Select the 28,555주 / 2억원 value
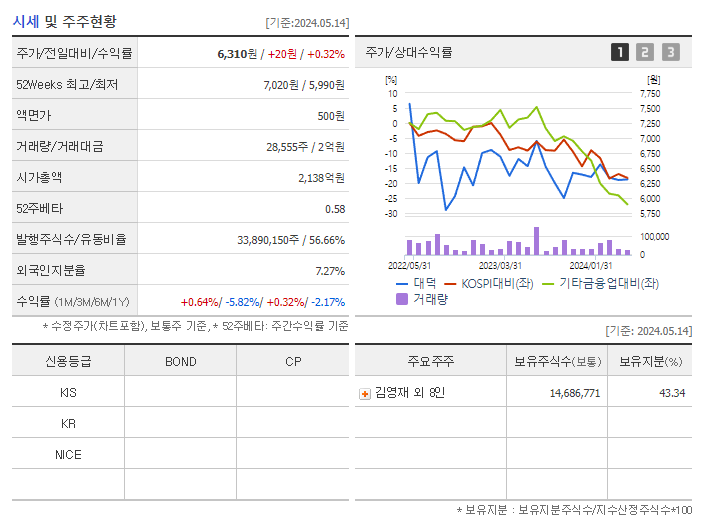Screen dimensions: 702x525 click(x=305, y=147)
